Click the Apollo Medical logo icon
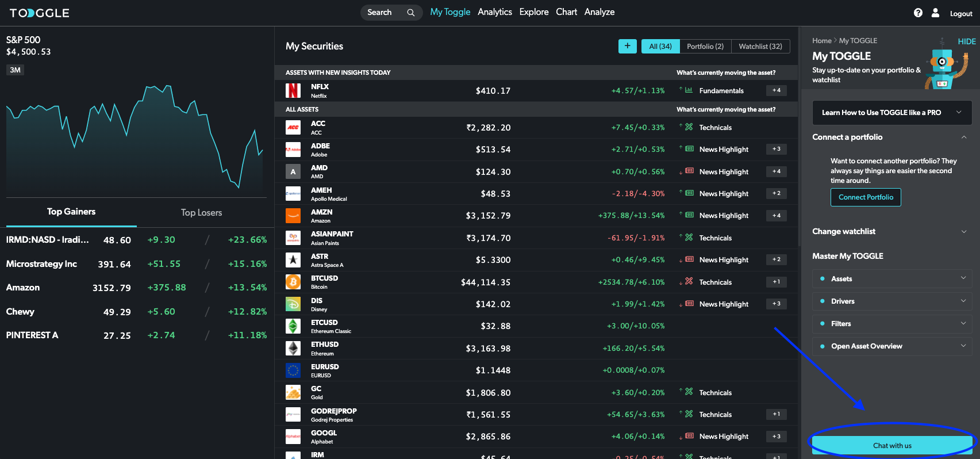This screenshot has width=980, height=459. tap(293, 194)
